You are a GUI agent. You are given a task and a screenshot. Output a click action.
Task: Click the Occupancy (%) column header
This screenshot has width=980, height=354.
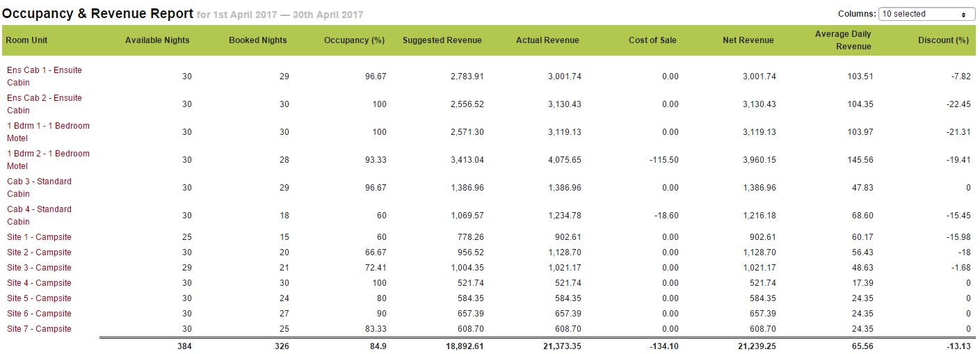coord(354,40)
